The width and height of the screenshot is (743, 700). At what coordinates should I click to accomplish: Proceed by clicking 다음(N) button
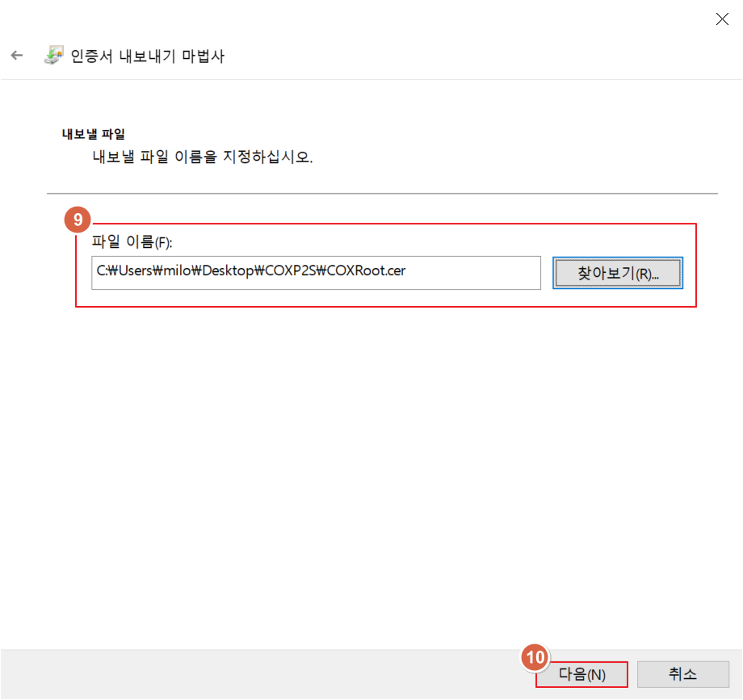click(581, 674)
